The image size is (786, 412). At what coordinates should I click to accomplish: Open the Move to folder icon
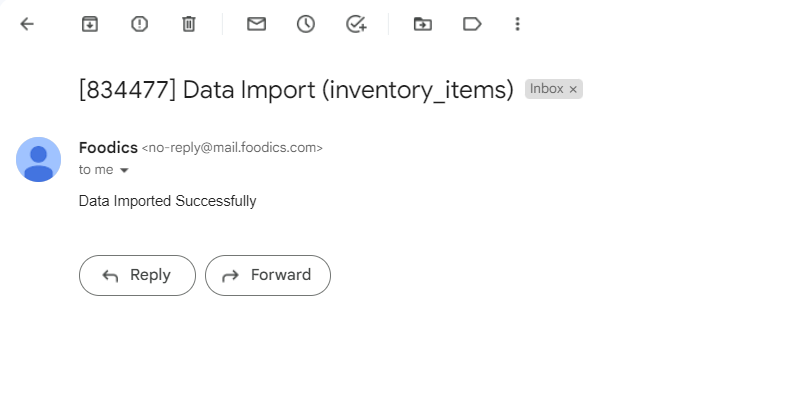423,24
